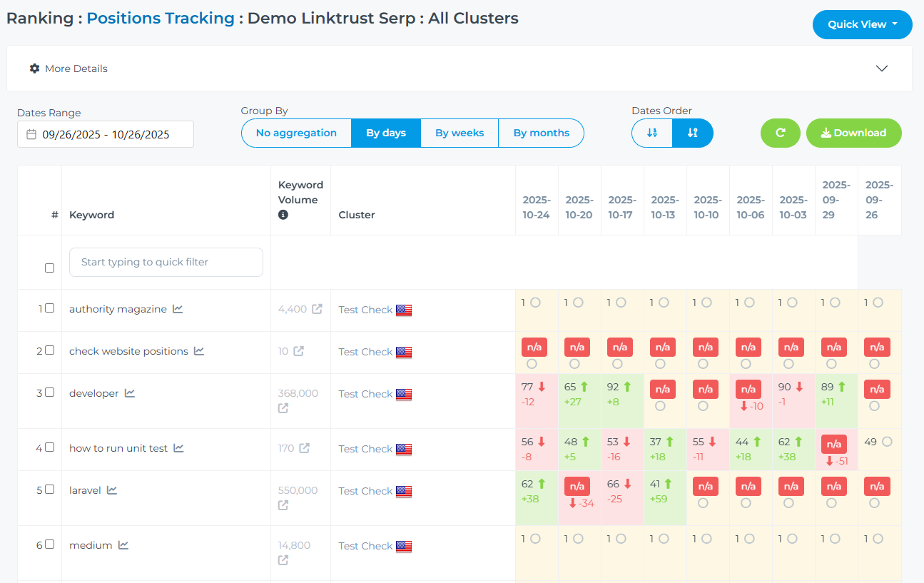Follow the Positions Tracking breadcrumb link
924x583 pixels.
click(x=161, y=19)
